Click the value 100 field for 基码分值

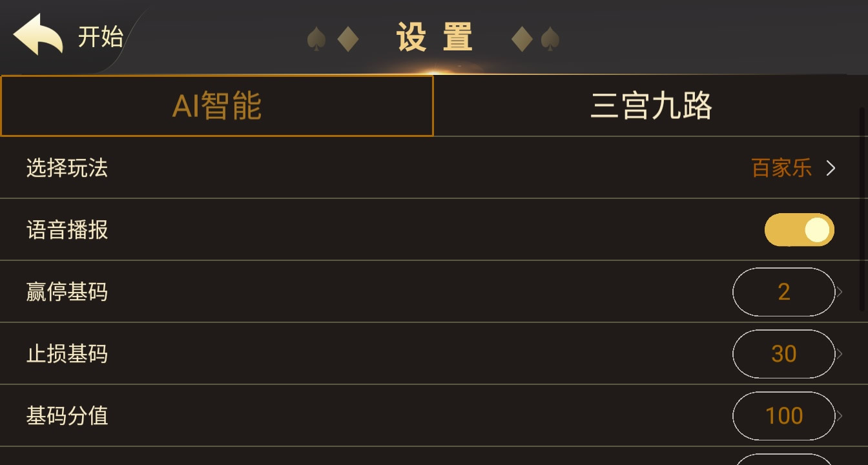tap(783, 416)
